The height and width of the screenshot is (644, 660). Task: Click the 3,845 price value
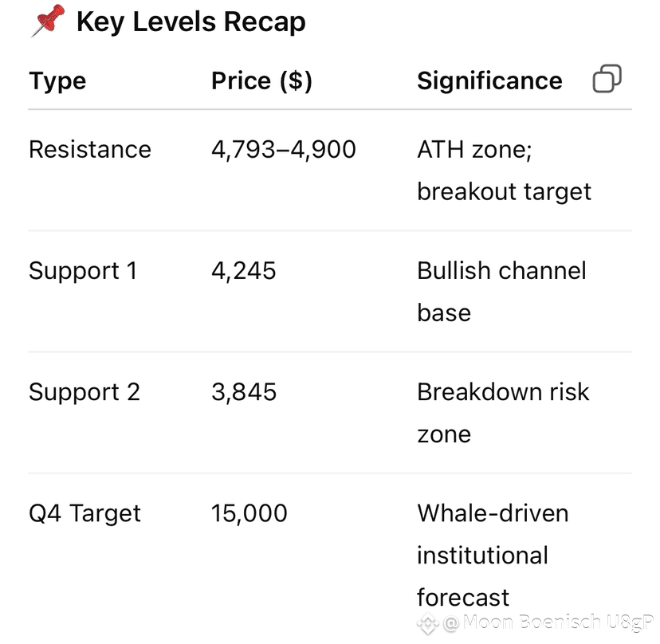(x=244, y=392)
